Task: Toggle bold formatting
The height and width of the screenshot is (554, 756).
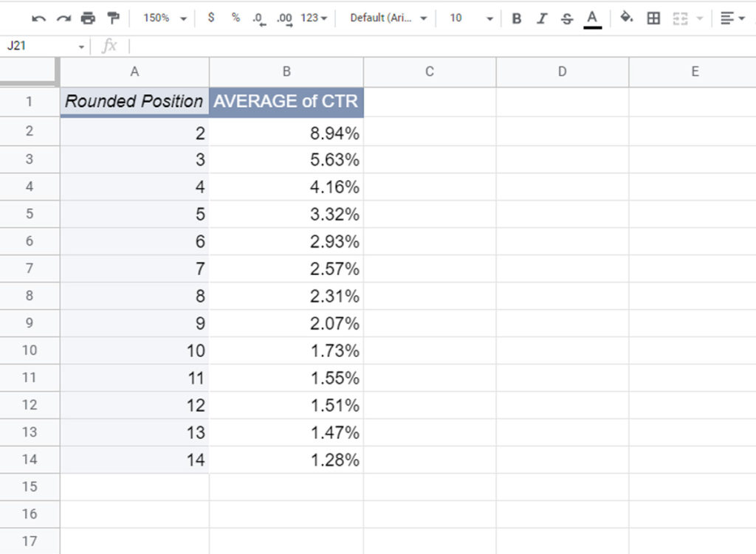Action: click(516, 18)
